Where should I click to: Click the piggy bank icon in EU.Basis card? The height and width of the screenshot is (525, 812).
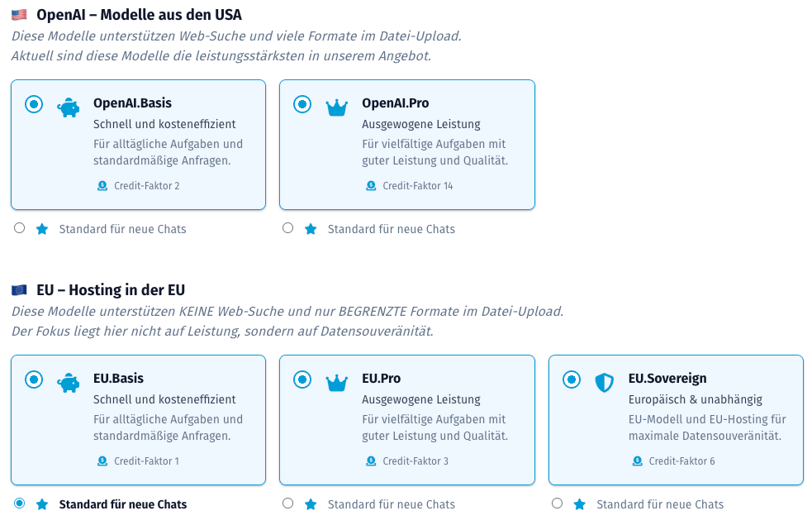coord(69,383)
